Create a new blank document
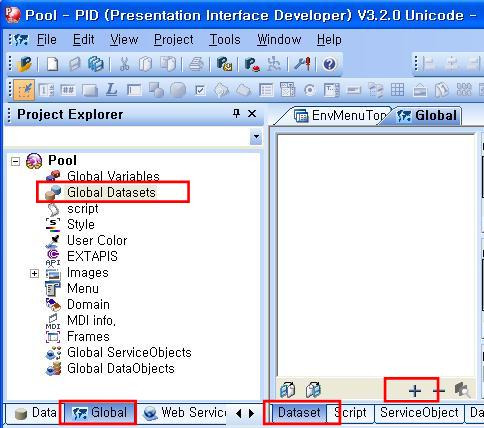484x428 pixels. (52, 64)
